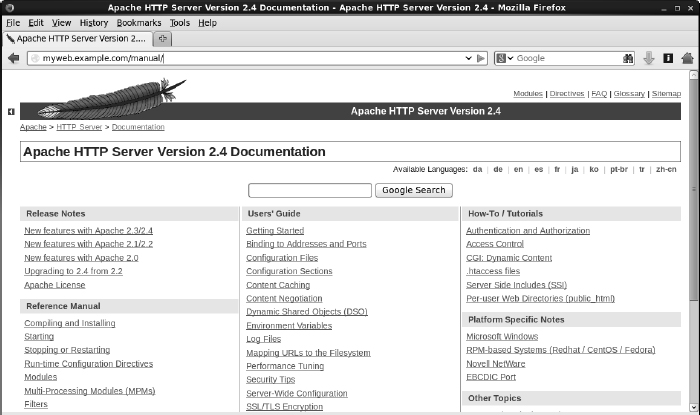This screenshot has width=700, height=415.
Task: Click the Go arrow in address bar
Action: [481, 58]
